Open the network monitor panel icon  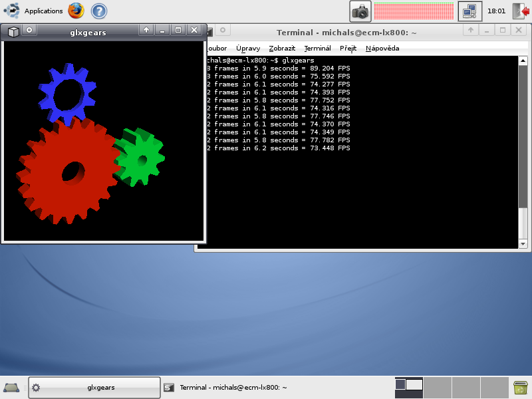click(x=470, y=11)
